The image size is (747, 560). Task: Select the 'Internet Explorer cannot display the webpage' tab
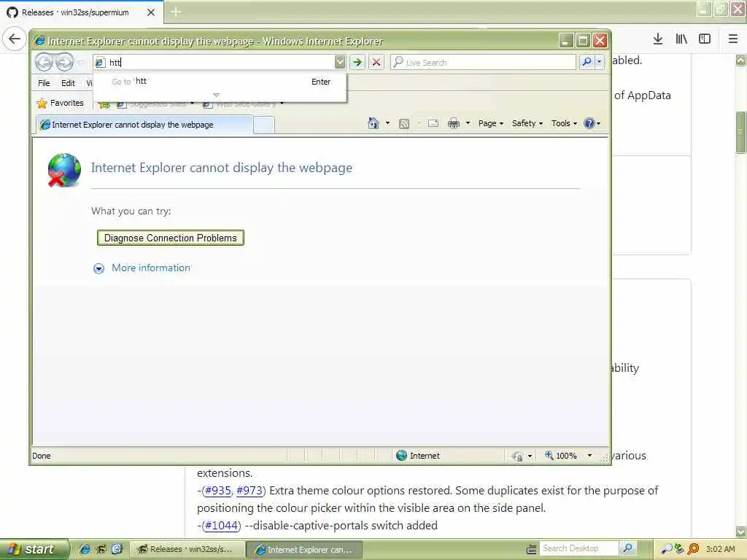coord(144,125)
